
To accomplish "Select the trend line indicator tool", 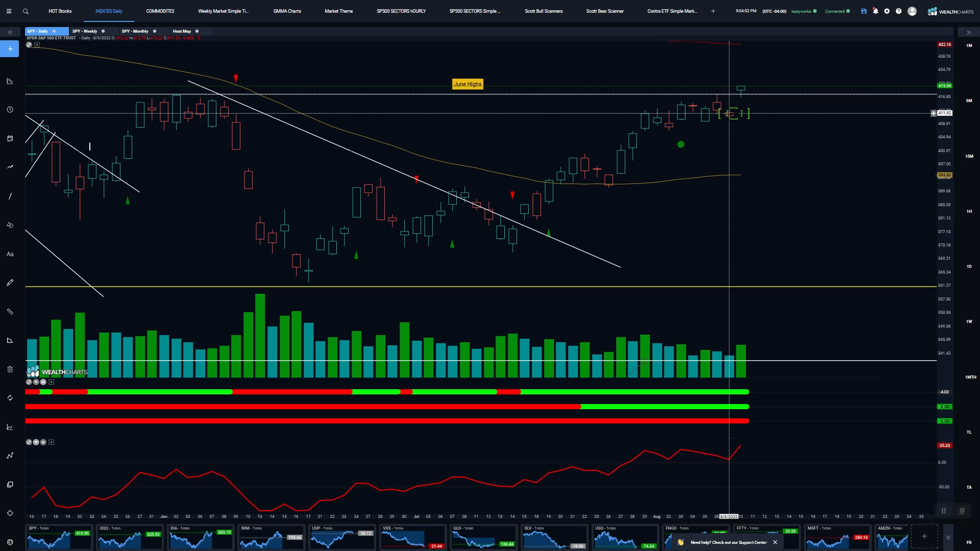I will 10,167.
